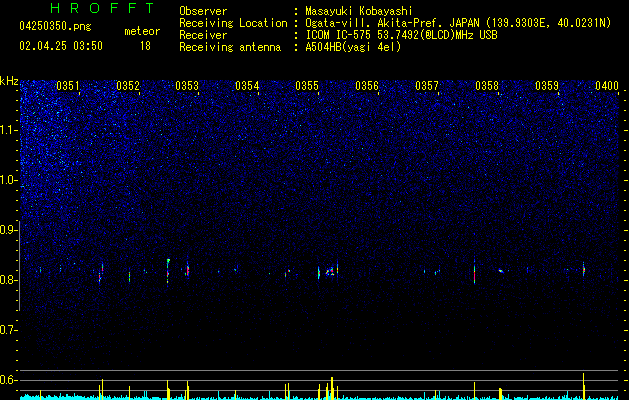The height and width of the screenshot is (400, 629).
Task: Click the 0359 time marker
Action: point(547,86)
